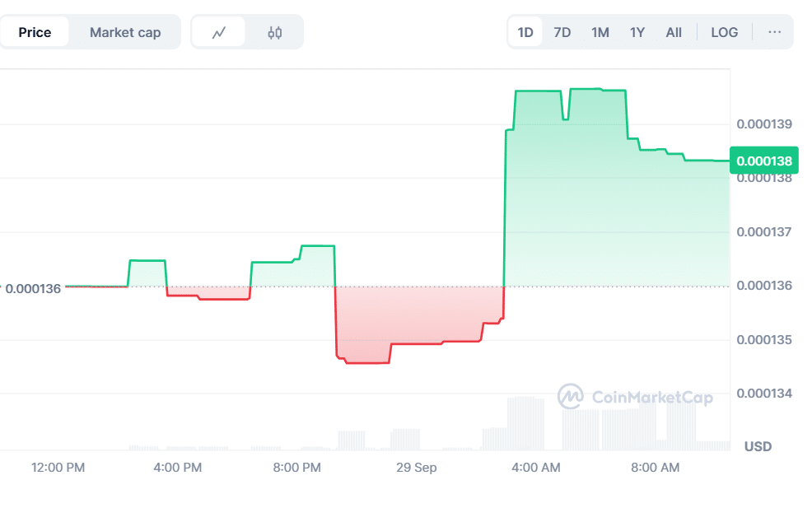Switch to the Market cap tab
This screenshot has height=508, width=812.
pyautogui.click(x=125, y=33)
